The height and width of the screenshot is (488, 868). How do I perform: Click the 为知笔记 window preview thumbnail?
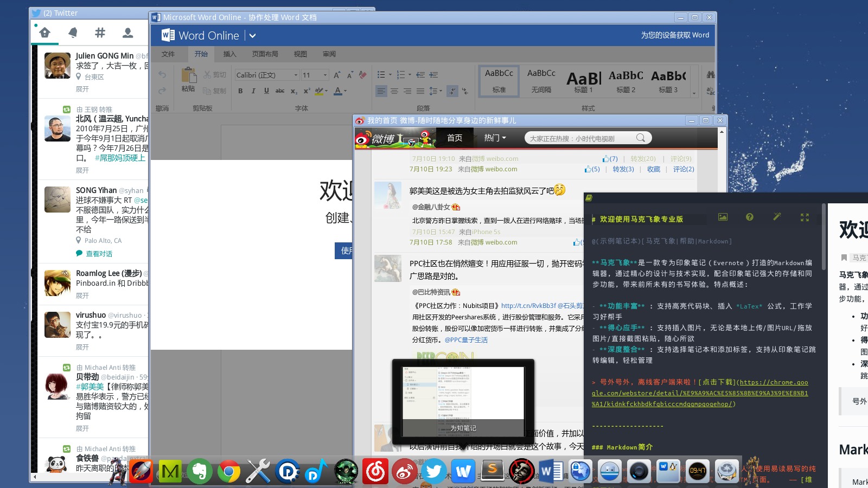(463, 402)
